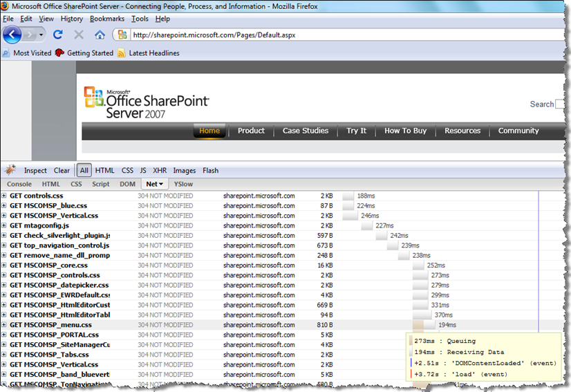Click the URL address bar field
This screenshot has width=571, height=392.
[346, 35]
